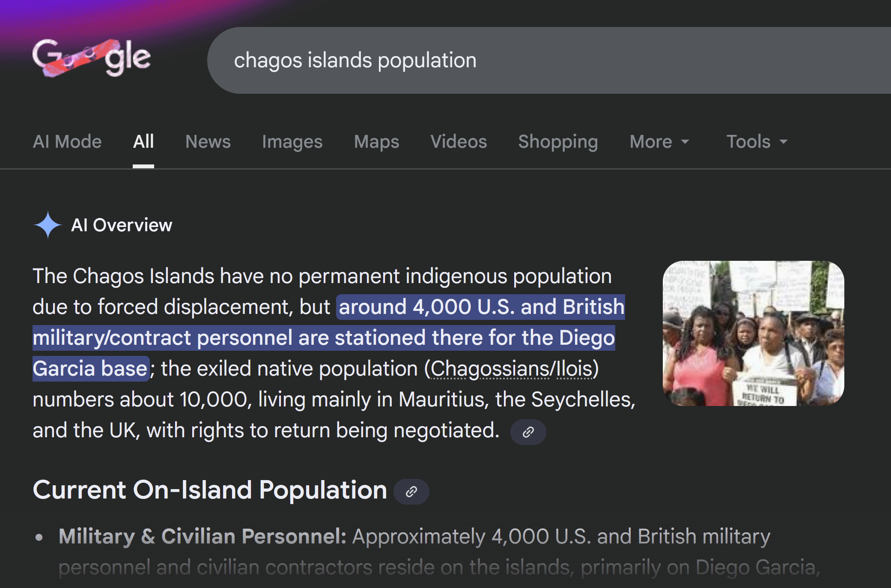Open the More dropdown menu
Image resolution: width=891 pixels, height=588 pixels.
click(659, 142)
